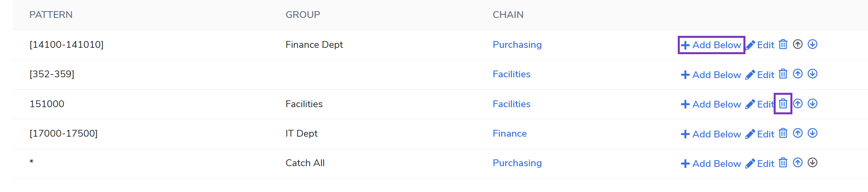Open the Purchasing chain for Catch All
Image resolution: width=868 pixels, height=192 pixels.
click(x=517, y=163)
